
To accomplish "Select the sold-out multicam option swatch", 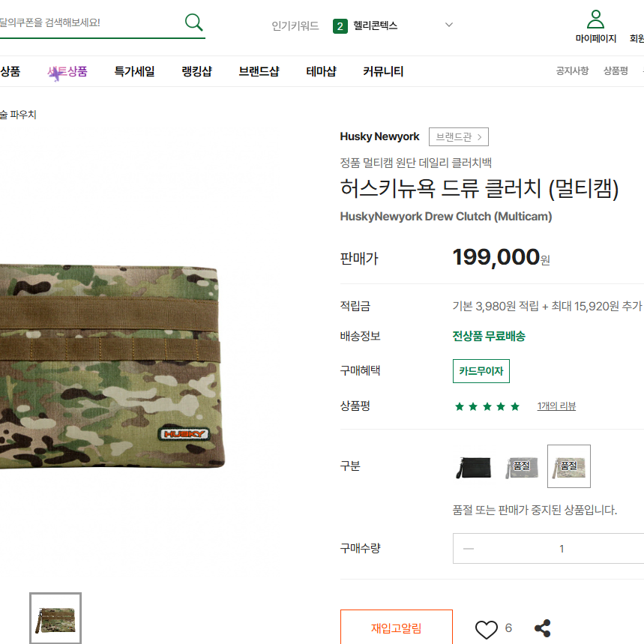I will click(569, 466).
